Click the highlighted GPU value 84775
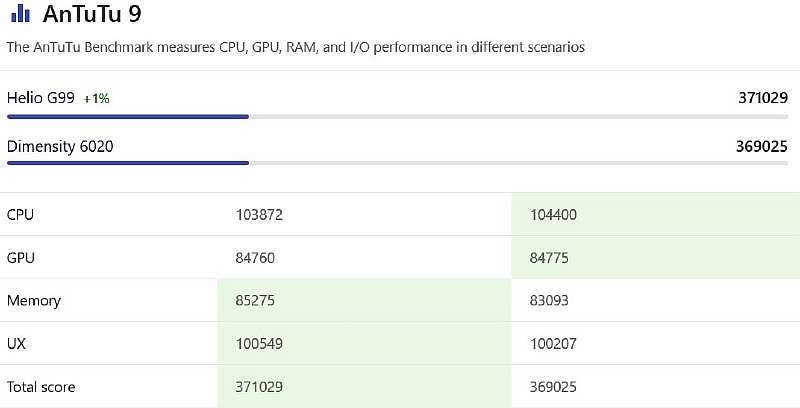This screenshot has height=408, width=800. [553, 258]
